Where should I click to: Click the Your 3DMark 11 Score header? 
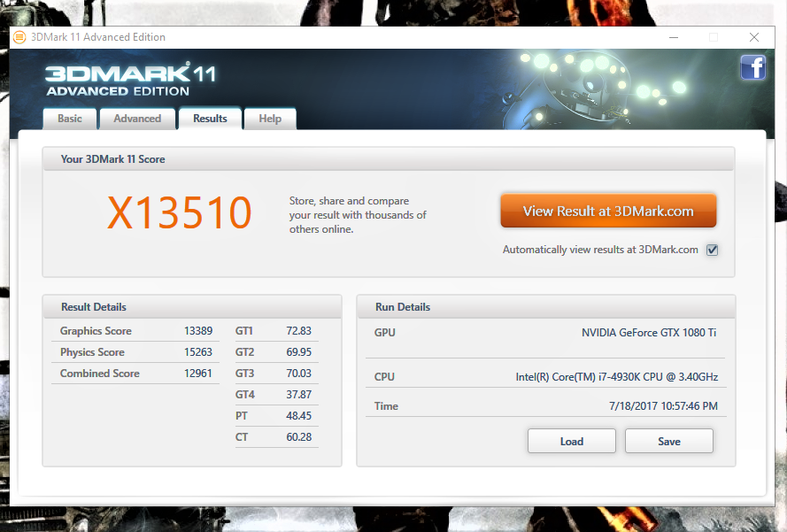pos(389,159)
